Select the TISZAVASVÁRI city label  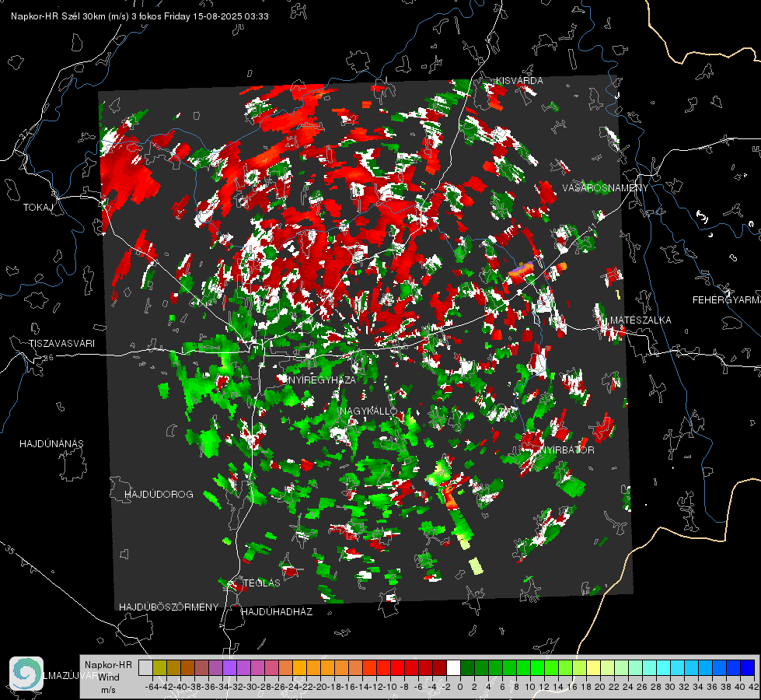click(x=61, y=344)
